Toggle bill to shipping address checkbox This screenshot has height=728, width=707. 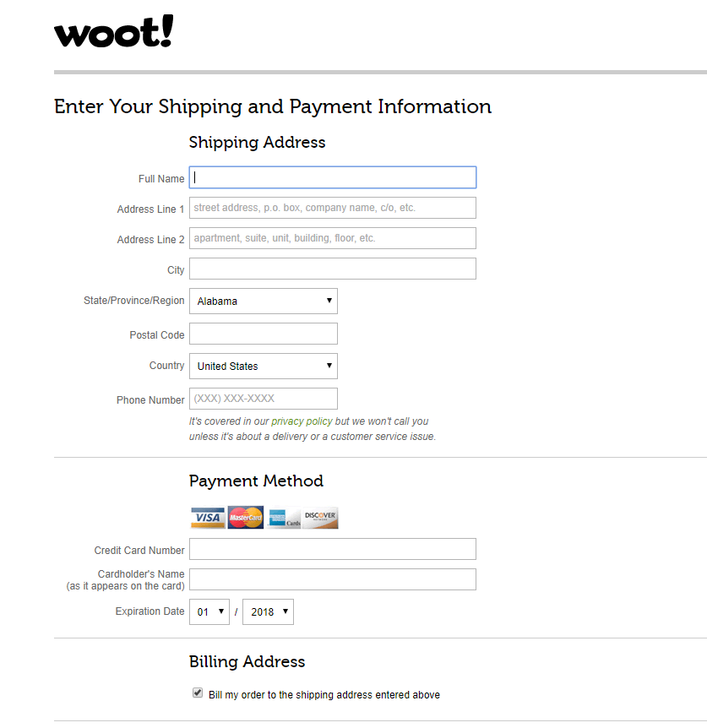[198, 693]
